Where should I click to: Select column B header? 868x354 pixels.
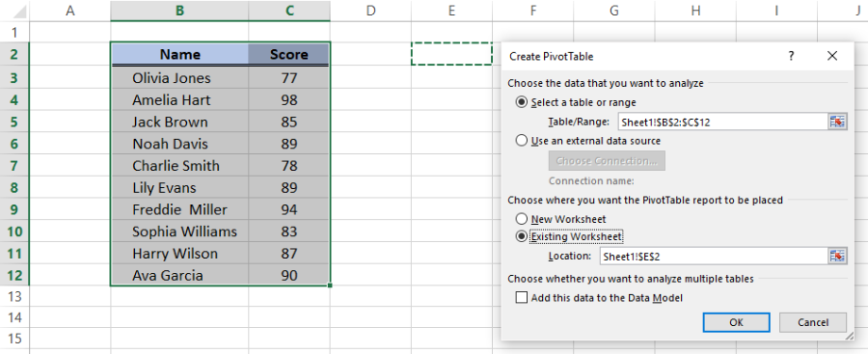click(x=179, y=11)
